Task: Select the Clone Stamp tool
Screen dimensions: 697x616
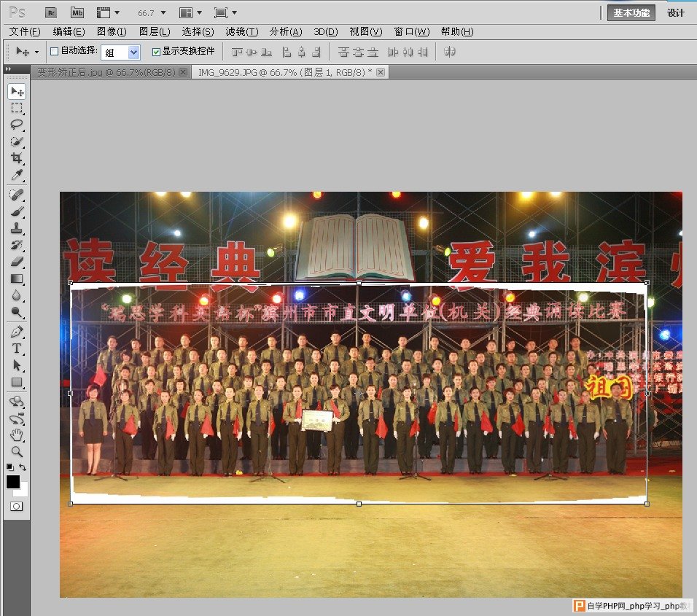Action: click(17, 228)
